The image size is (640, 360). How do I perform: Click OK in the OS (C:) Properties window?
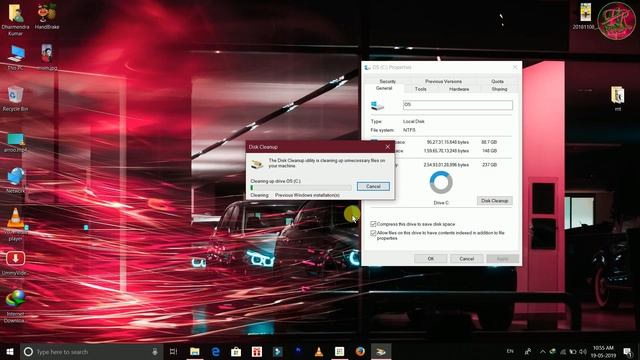pyautogui.click(x=431, y=259)
